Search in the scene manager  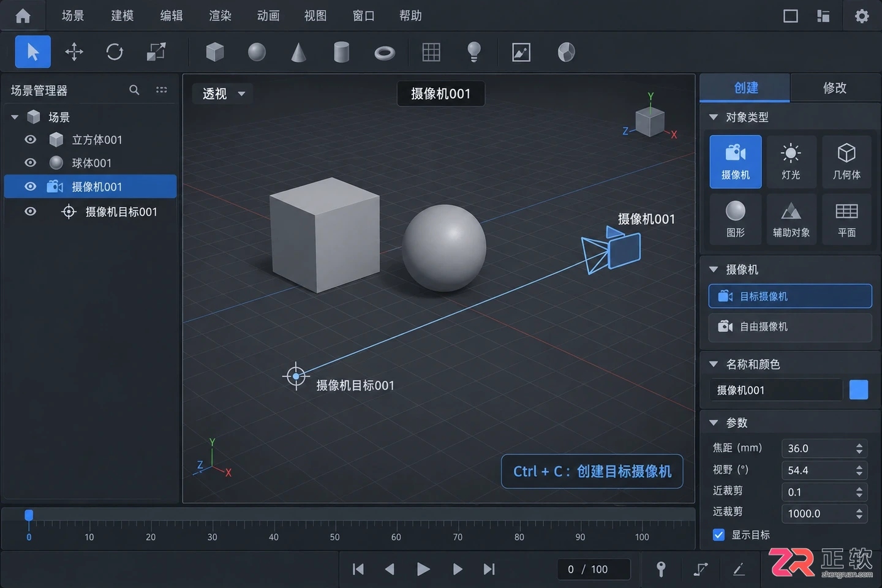point(134,90)
